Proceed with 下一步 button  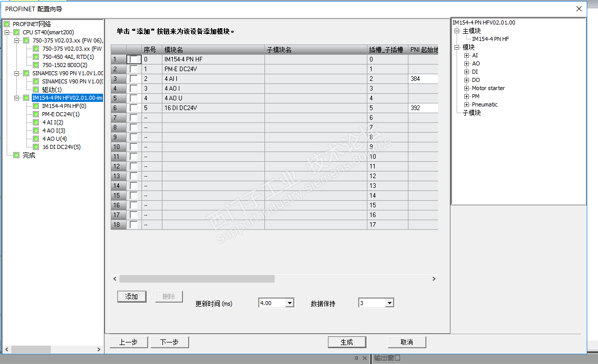pyautogui.click(x=170, y=342)
